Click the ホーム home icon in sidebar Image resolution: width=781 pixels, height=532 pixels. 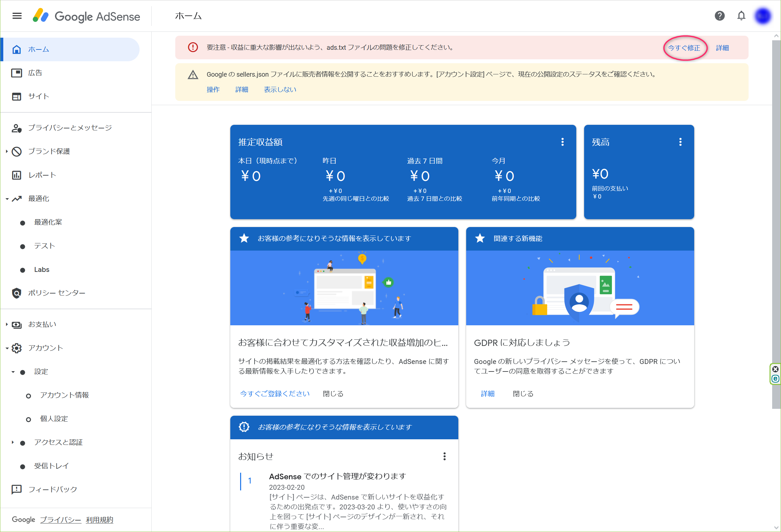(x=16, y=49)
